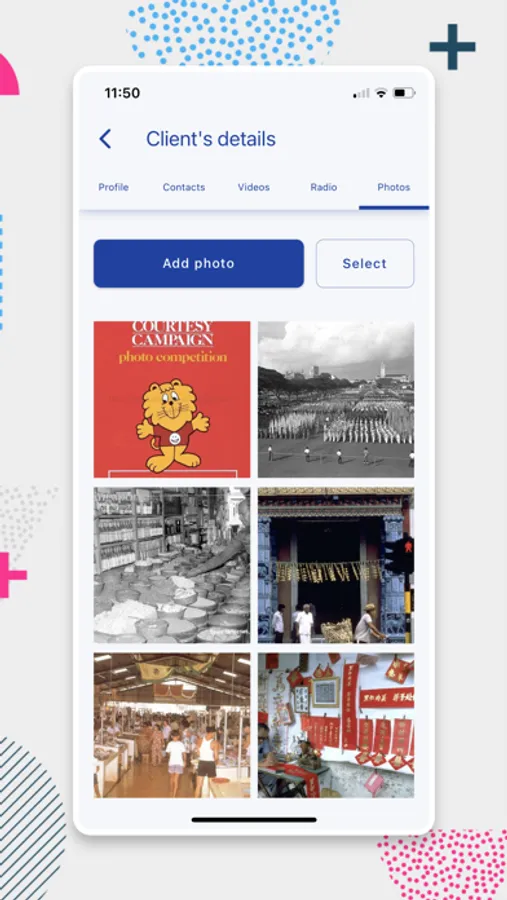Go to the Videos tab
This screenshot has height=900, width=507.
(x=254, y=187)
